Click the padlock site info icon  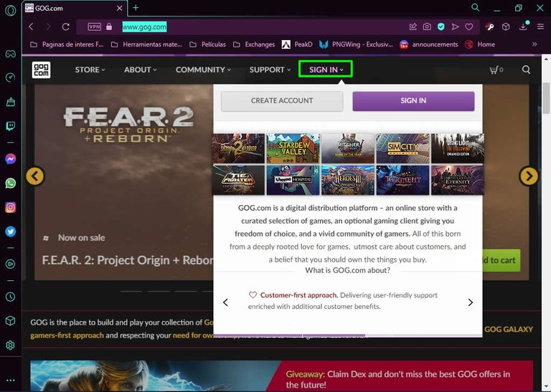click(109, 27)
